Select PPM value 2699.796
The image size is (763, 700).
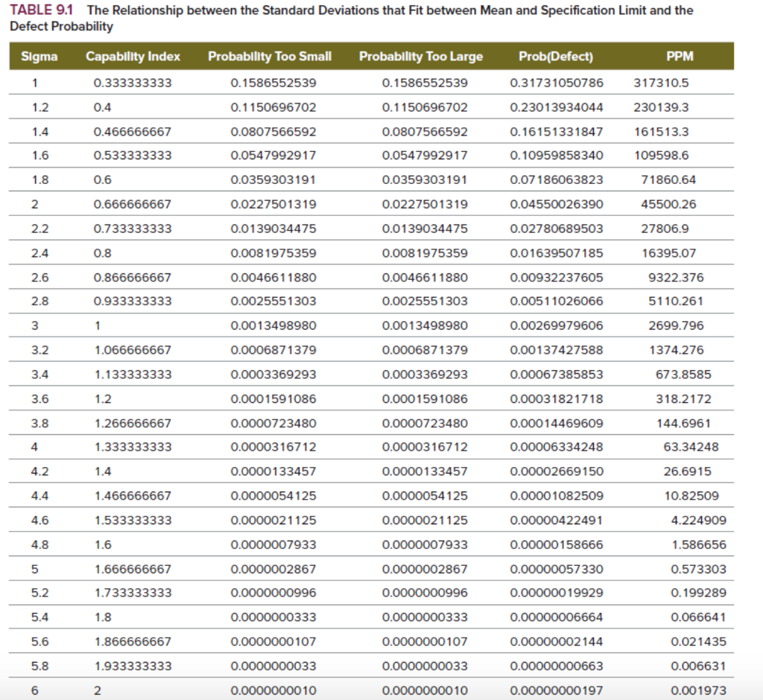pyautogui.click(x=676, y=326)
